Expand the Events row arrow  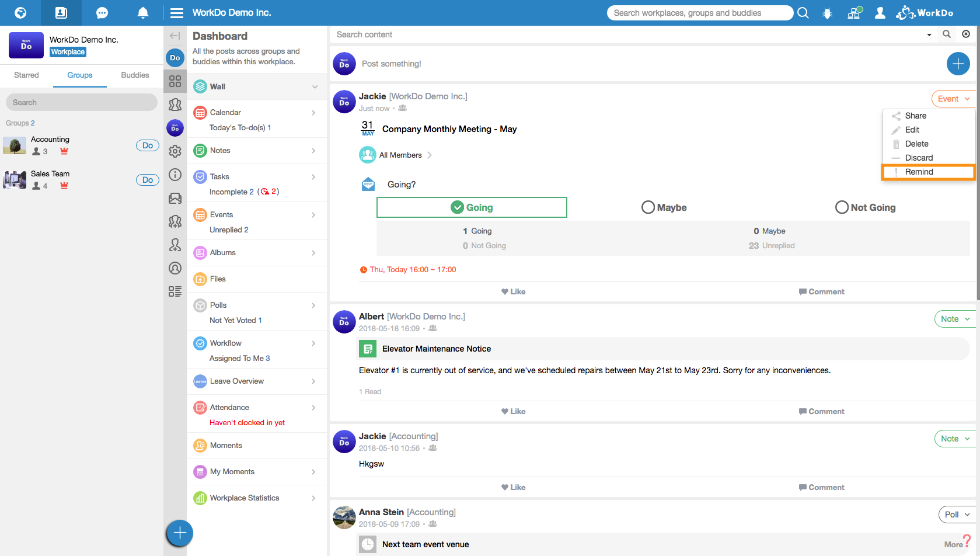click(x=313, y=215)
